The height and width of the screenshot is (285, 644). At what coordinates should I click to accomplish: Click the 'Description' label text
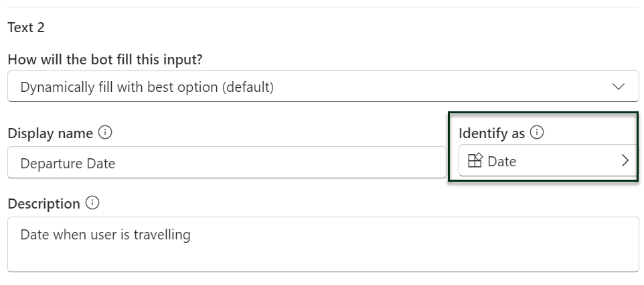44,204
